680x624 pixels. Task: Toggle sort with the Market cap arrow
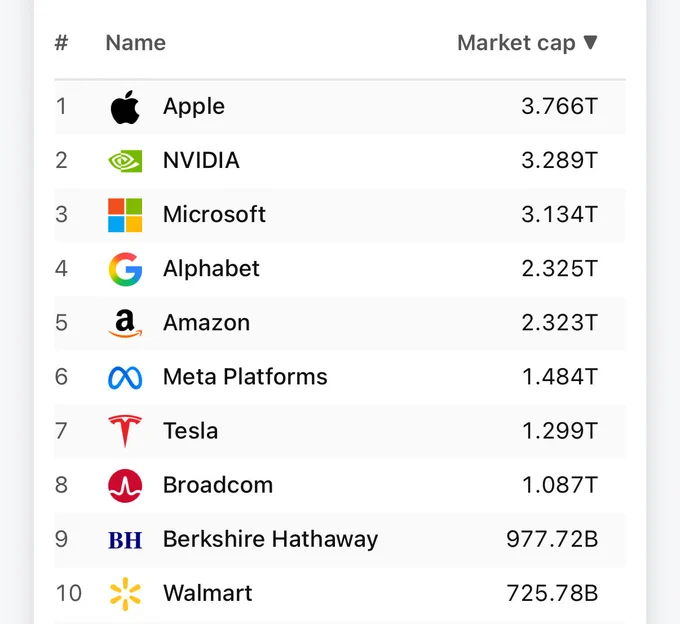coord(591,42)
